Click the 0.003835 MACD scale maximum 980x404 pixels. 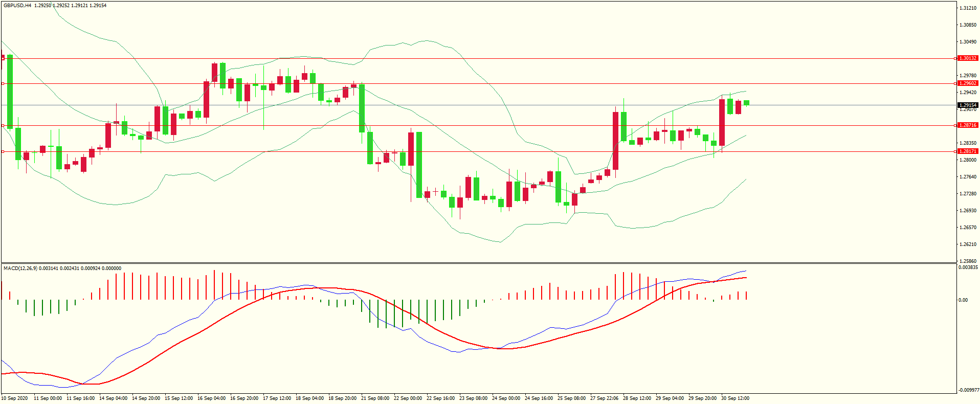tap(968, 267)
